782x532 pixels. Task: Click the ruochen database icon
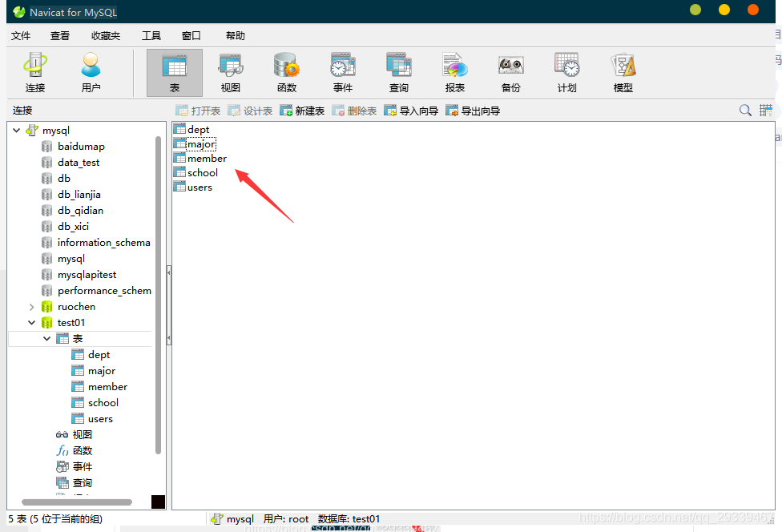[x=47, y=307]
